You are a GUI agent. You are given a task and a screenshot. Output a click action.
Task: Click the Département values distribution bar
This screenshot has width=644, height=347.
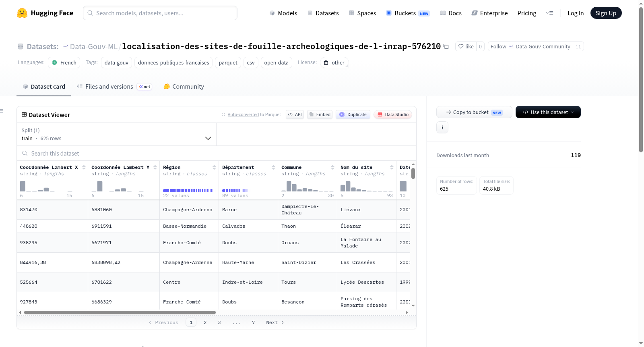(x=237, y=191)
